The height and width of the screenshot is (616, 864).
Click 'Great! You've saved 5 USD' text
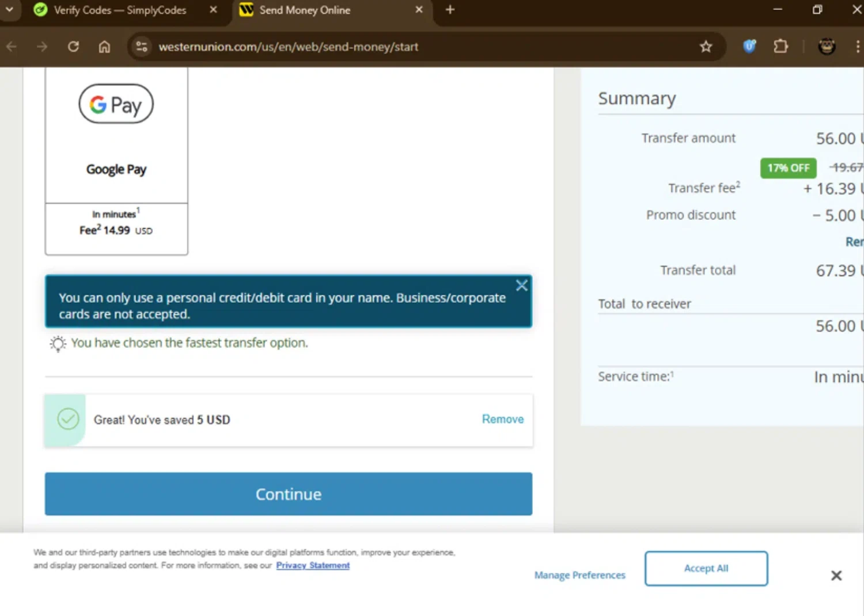point(162,420)
